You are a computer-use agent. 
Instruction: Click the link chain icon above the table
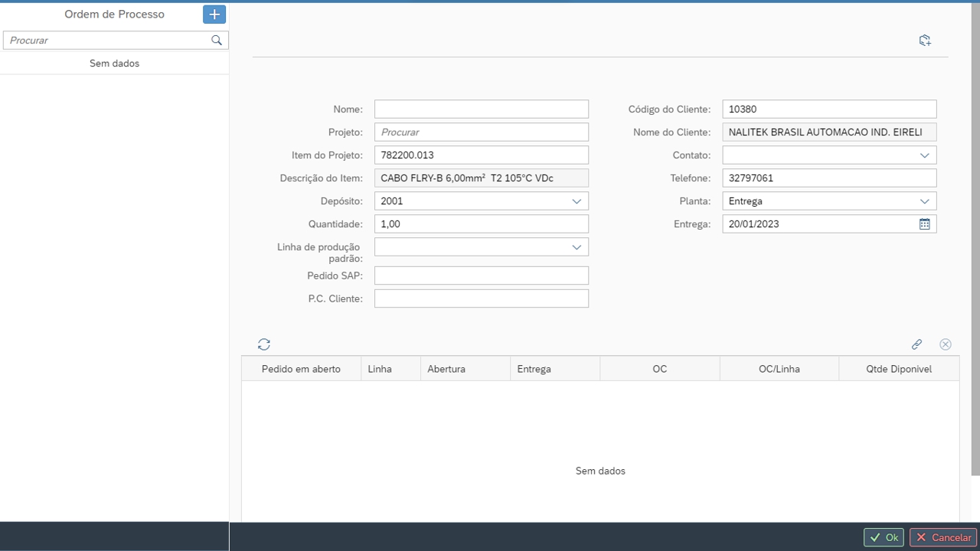click(x=916, y=344)
